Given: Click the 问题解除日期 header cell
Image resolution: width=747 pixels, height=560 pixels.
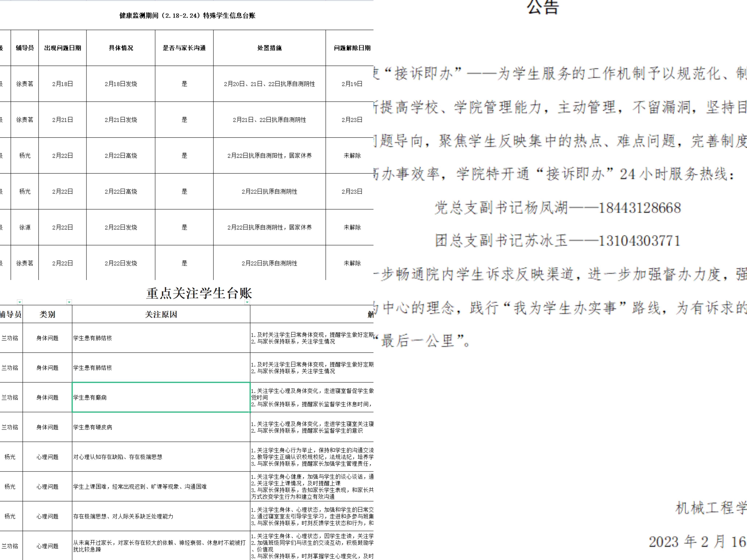Looking at the screenshot, I should click(350, 48).
